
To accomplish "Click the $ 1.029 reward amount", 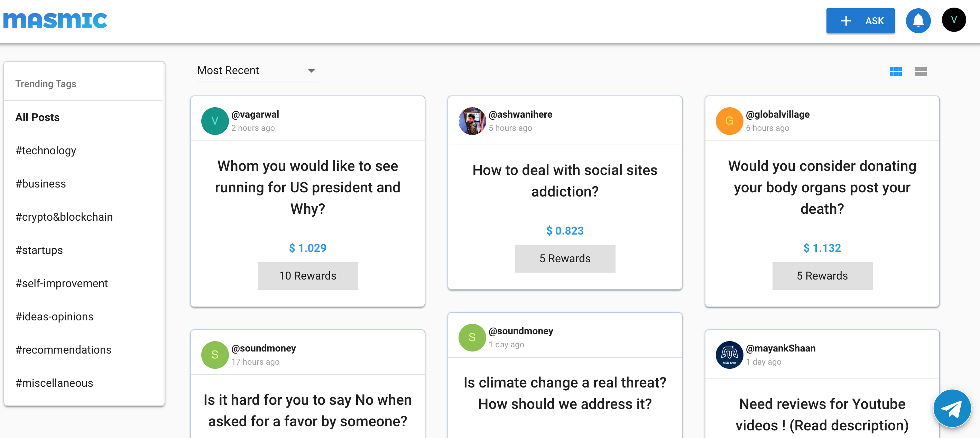I will coord(307,248).
